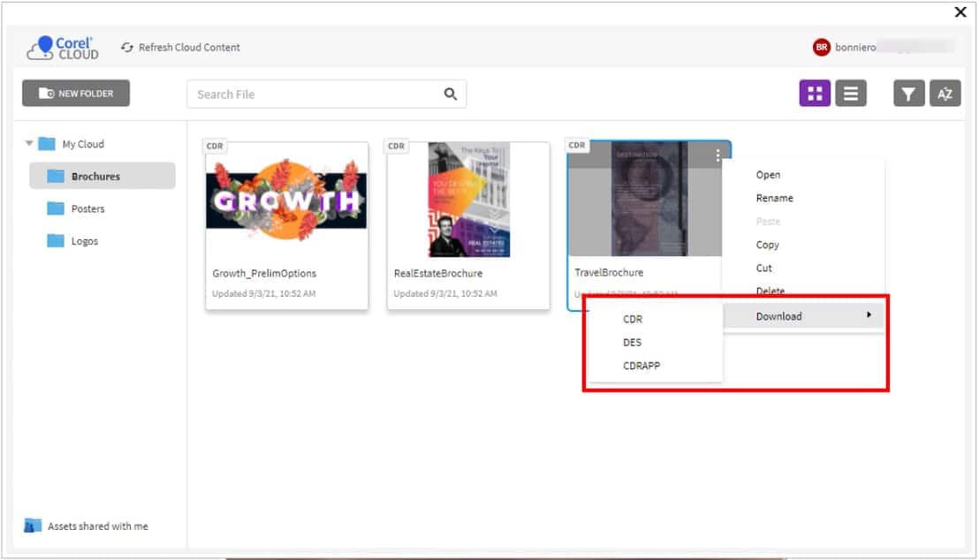Sort files alphabetically with A-Z icon

click(945, 93)
